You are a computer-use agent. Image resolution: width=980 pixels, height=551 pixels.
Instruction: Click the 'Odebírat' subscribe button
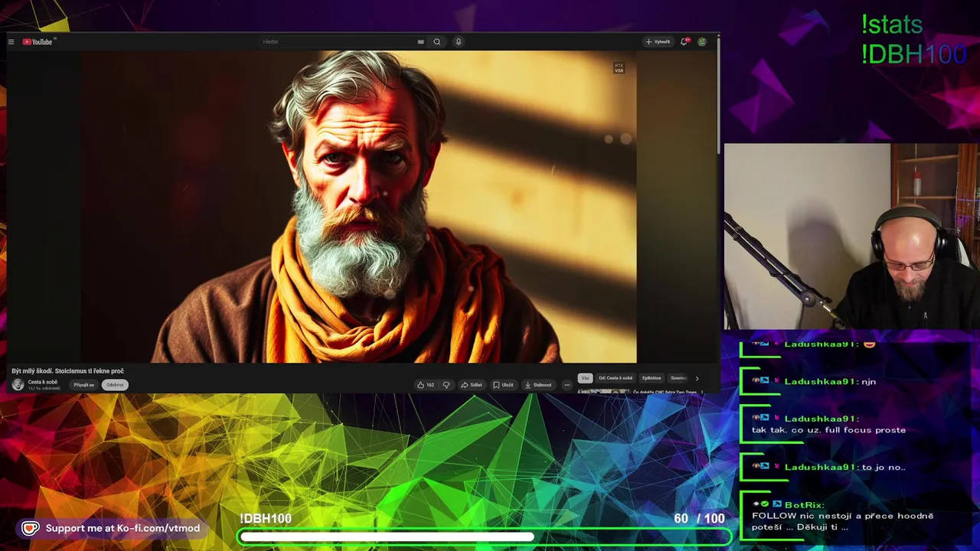(x=115, y=385)
